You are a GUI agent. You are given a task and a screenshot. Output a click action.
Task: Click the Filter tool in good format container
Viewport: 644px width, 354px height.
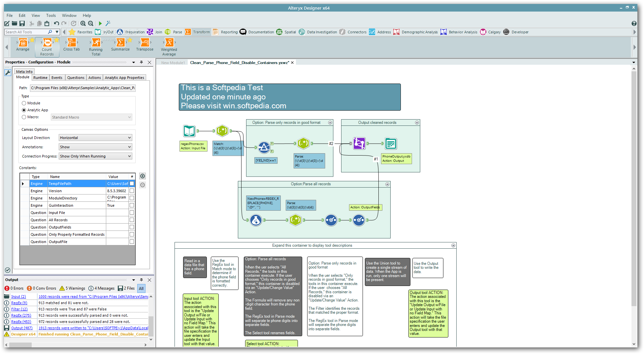(264, 147)
